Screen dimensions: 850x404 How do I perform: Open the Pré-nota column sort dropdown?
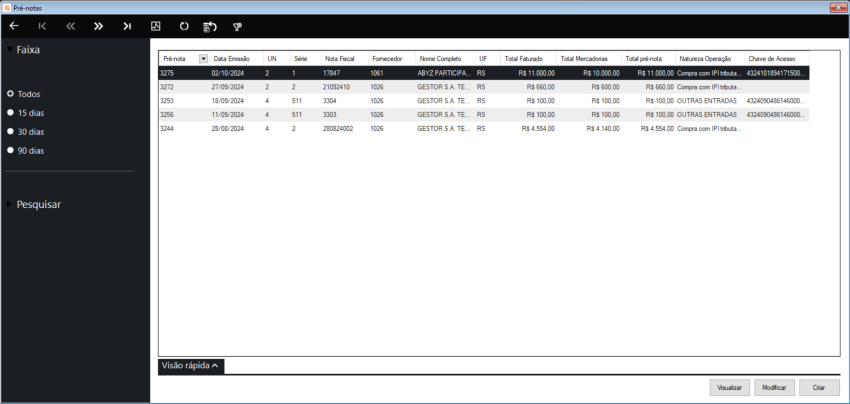tap(203, 59)
